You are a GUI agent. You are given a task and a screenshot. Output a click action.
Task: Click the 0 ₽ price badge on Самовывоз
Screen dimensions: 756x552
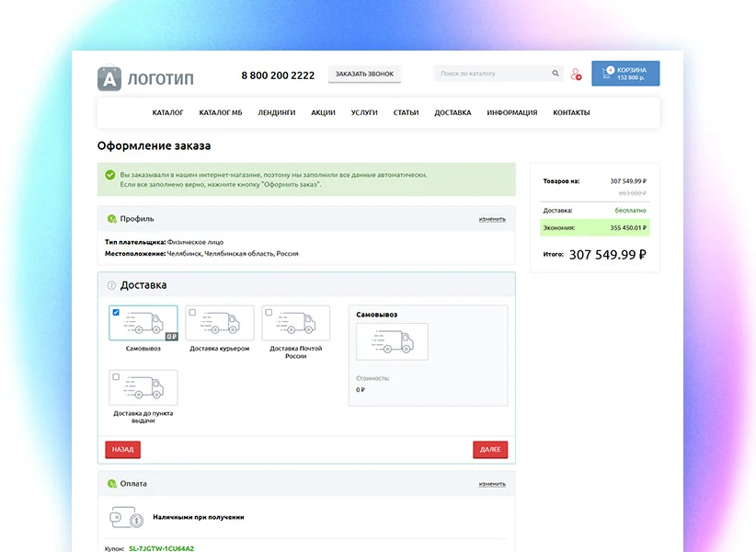tap(172, 337)
